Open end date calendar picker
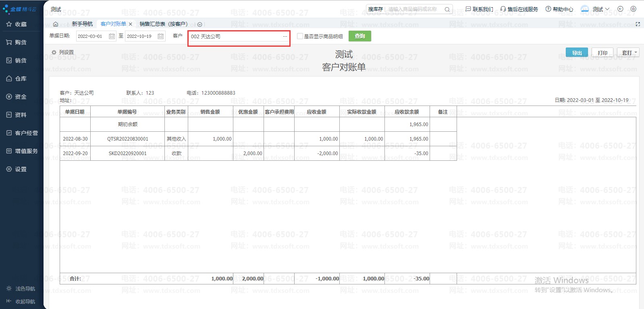Viewport: 644px width, 309px height. pyautogui.click(x=160, y=36)
